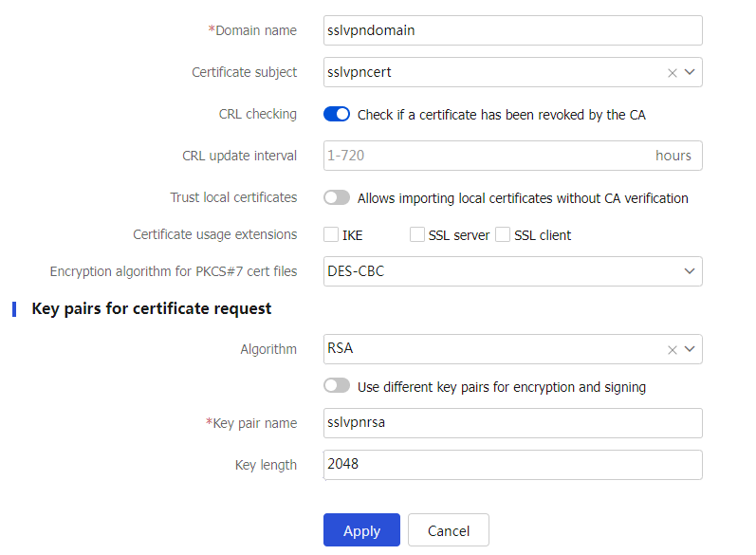The image size is (756, 555).
Task: Expand the Certificate subject dropdown arrow
Action: 690,72
